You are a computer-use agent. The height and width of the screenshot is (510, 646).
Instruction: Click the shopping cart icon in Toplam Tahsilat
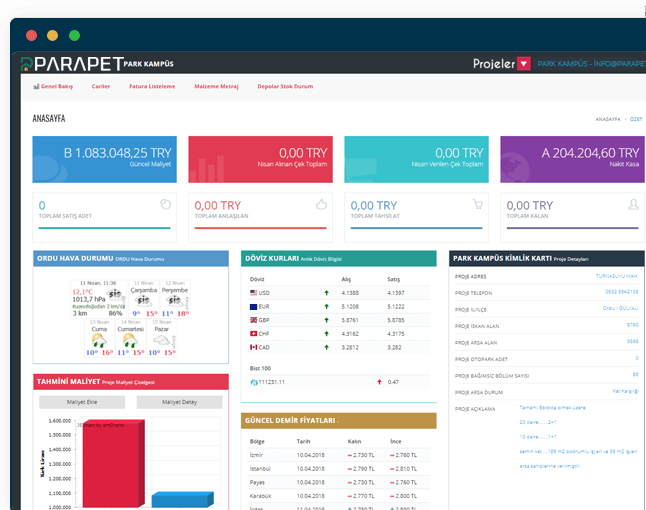478,204
